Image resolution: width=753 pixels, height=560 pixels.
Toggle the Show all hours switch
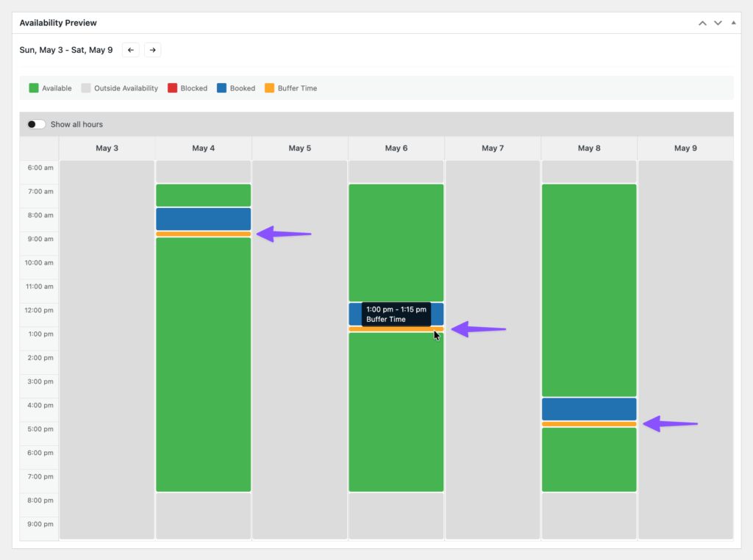pos(36,124)
